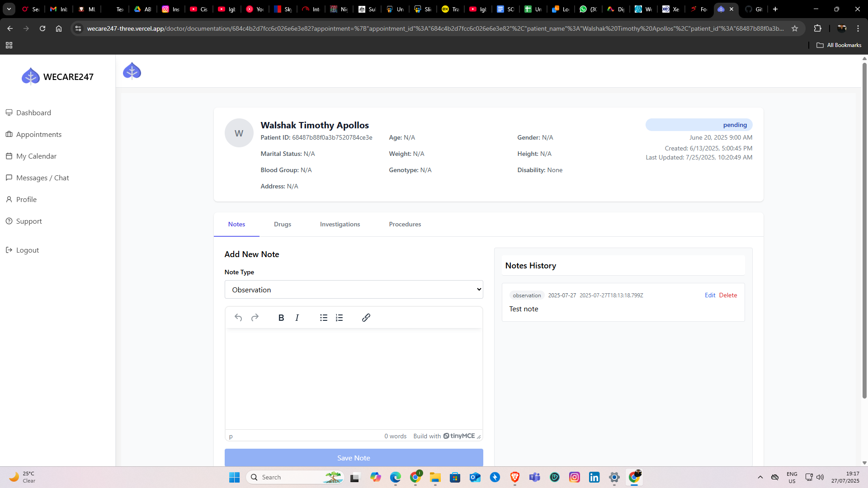Click the leaf logo in the header
Screen dimensions: 868x488
[x=132, y=71]
